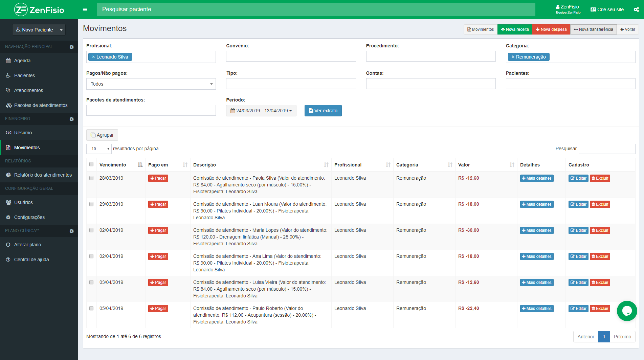Open Usuários in the sidebar

pos(39,202)
